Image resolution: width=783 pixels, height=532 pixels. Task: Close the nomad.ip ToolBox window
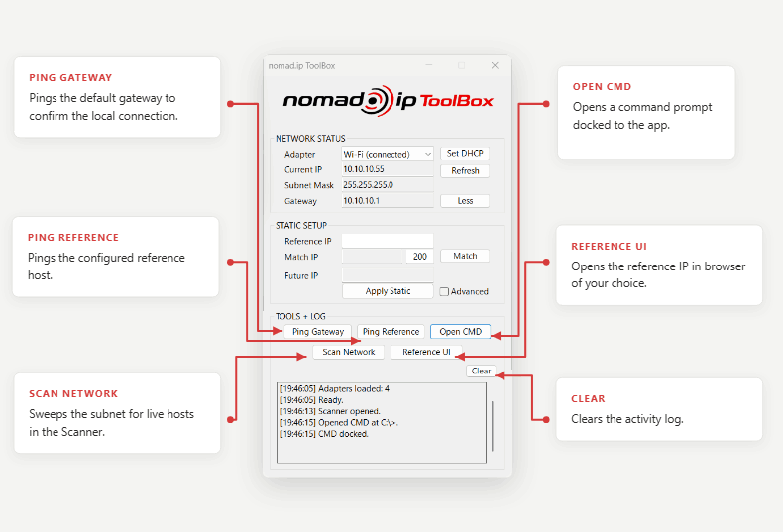click(x=495, y=65)
